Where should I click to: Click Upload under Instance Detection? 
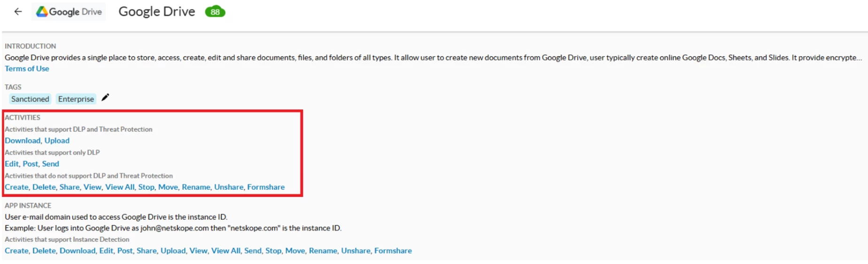click(x=173, y=251)
